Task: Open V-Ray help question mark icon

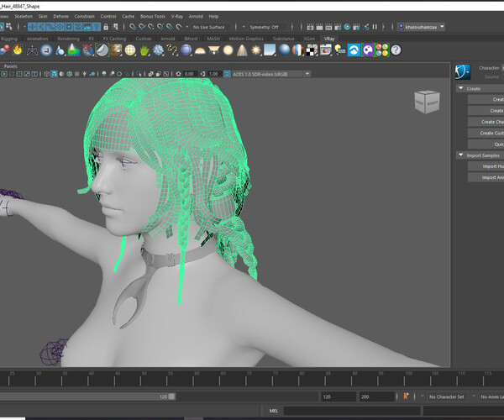Action: pos(396,50)
